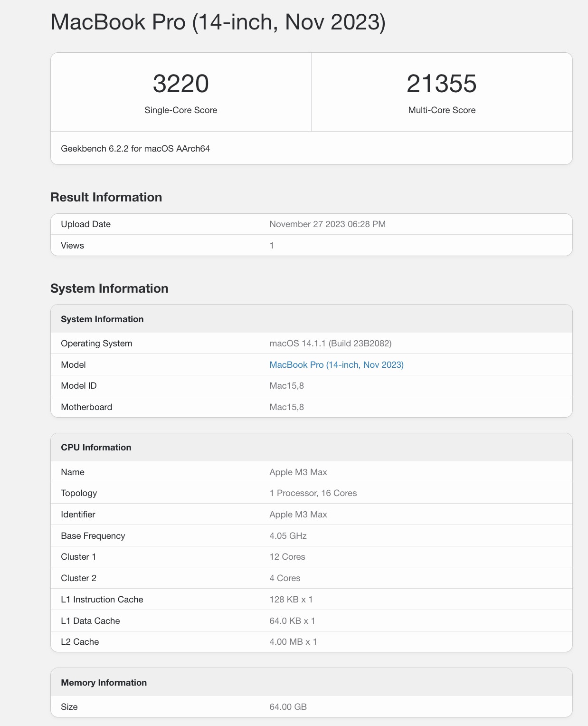Click the Geekbench 6.2.2 for macOS text
Image resolution: width=588 pixels, height=726 pixels.
(135, 148)
